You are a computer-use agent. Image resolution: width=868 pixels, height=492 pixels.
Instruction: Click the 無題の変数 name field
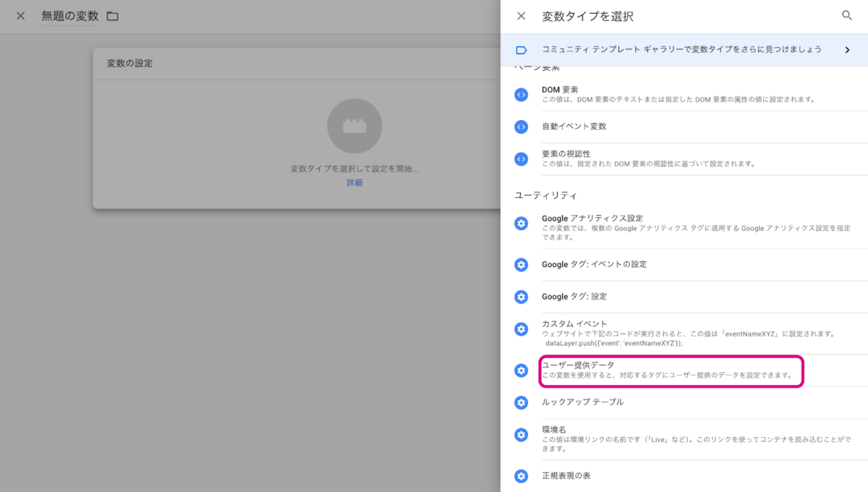click(70, 16)
